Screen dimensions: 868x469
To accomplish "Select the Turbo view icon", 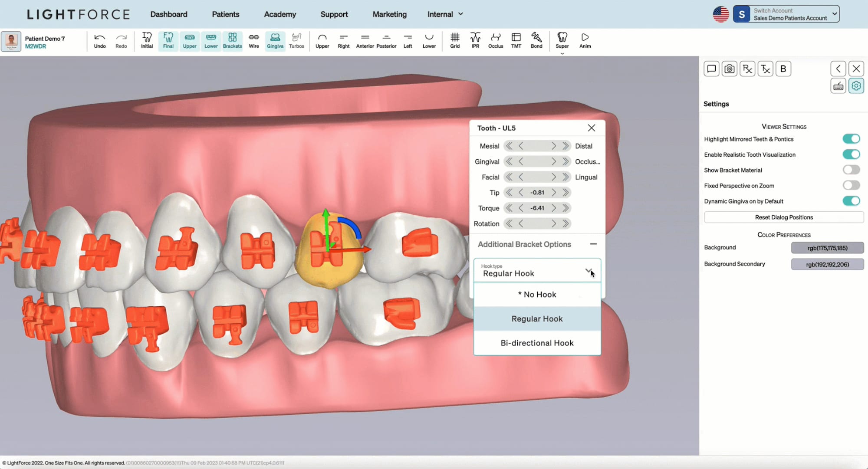I will [x=296, y=40].
